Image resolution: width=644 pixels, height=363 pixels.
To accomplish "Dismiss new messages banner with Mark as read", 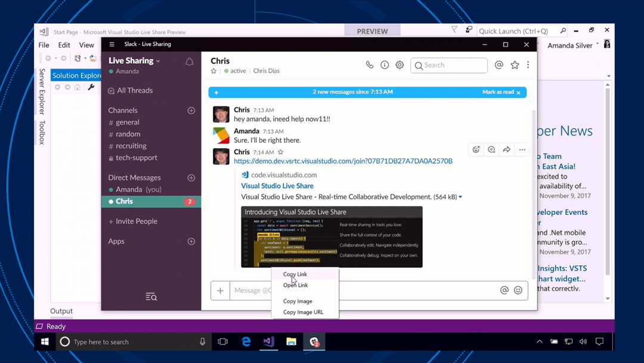I will pyautogui.click(x=501, y=93).
